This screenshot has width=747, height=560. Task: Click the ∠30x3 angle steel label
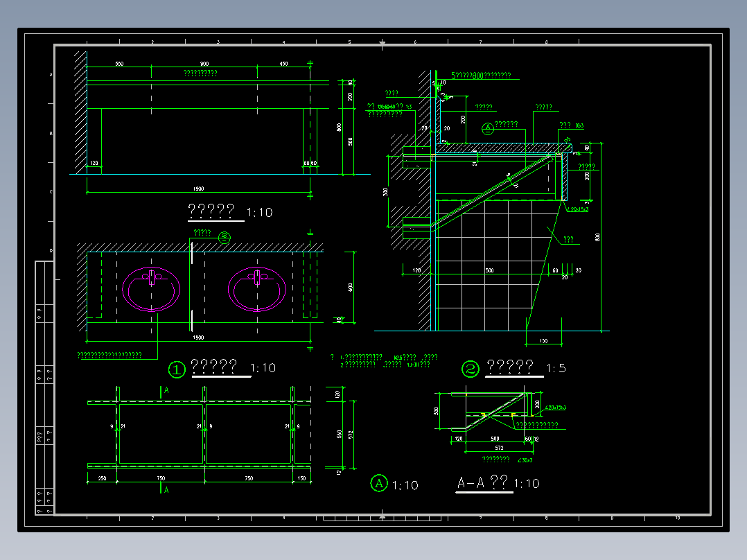(x=525, y=460)
